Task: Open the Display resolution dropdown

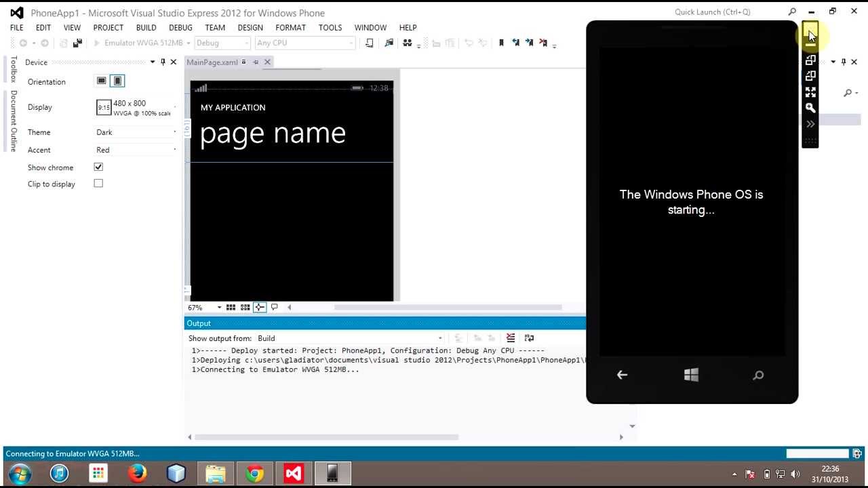Action: click(136, 107)
